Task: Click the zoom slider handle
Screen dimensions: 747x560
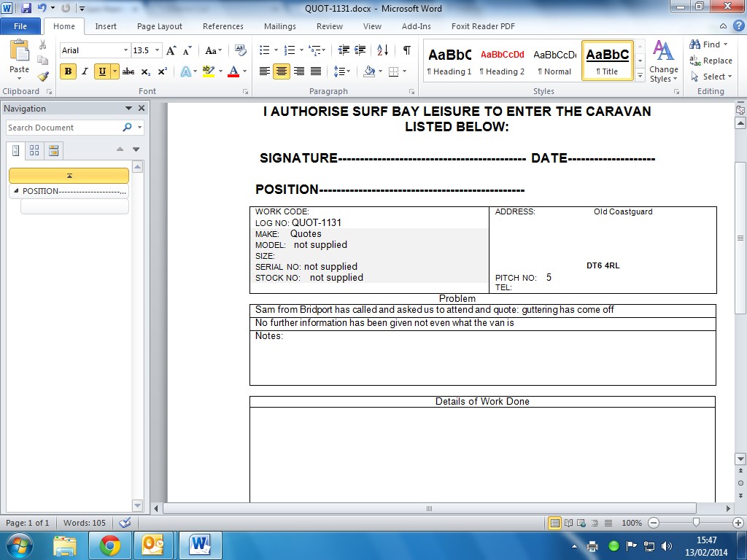Action: (x=696, y=523)
